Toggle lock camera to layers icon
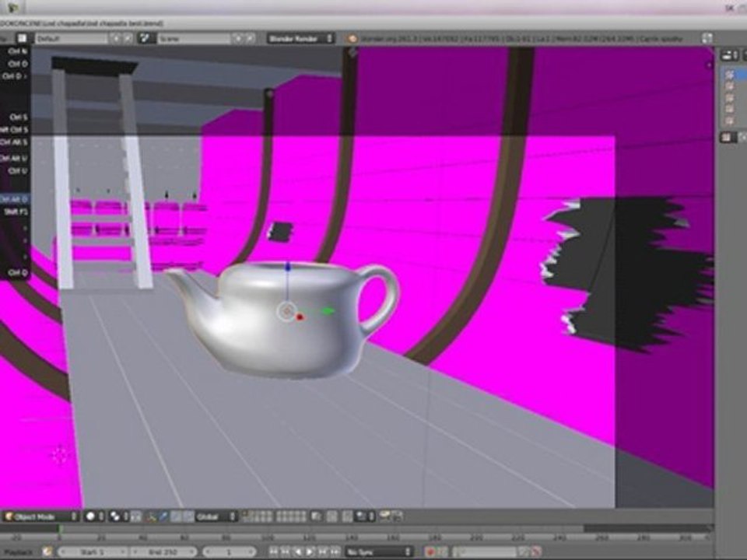The image size is (747, 560). coord(317,516)
